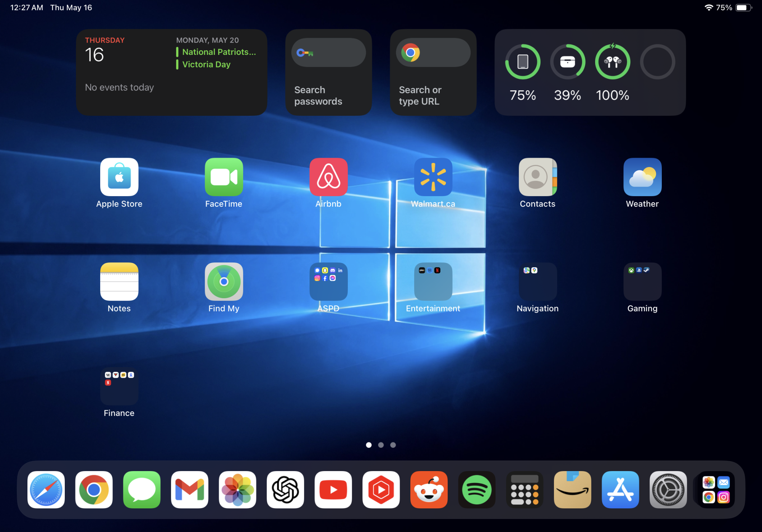
Task: Open the Airbnb app
Action: point(328,177)
